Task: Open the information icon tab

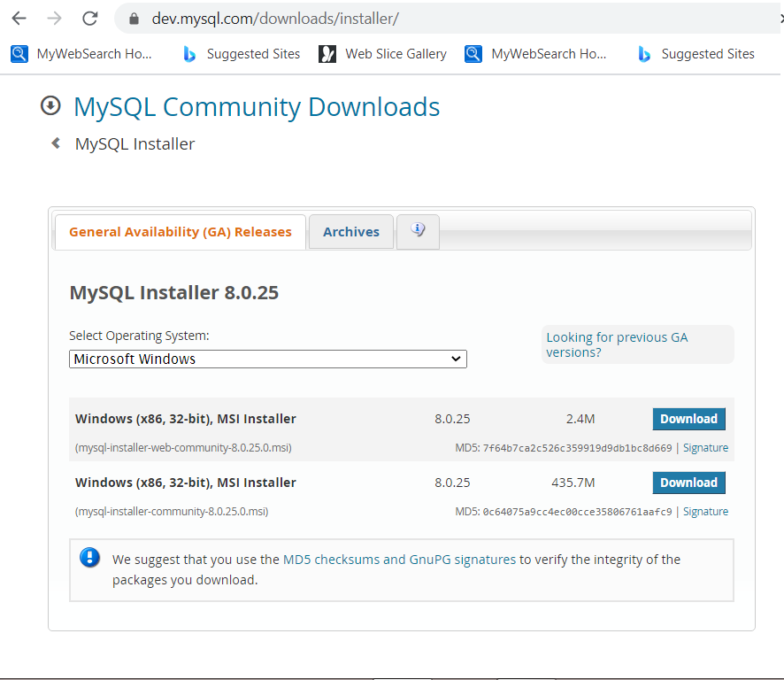Action: (418, 231)
